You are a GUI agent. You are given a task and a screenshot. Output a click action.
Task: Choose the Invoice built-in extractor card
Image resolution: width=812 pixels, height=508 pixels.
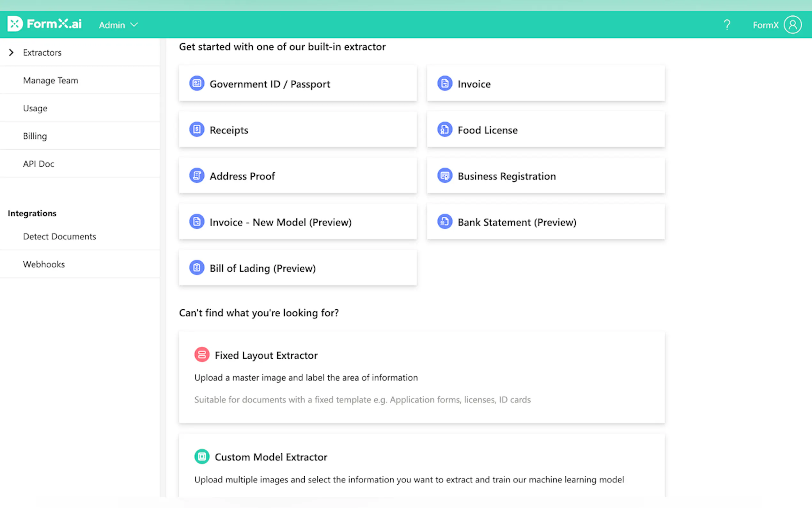545,84
